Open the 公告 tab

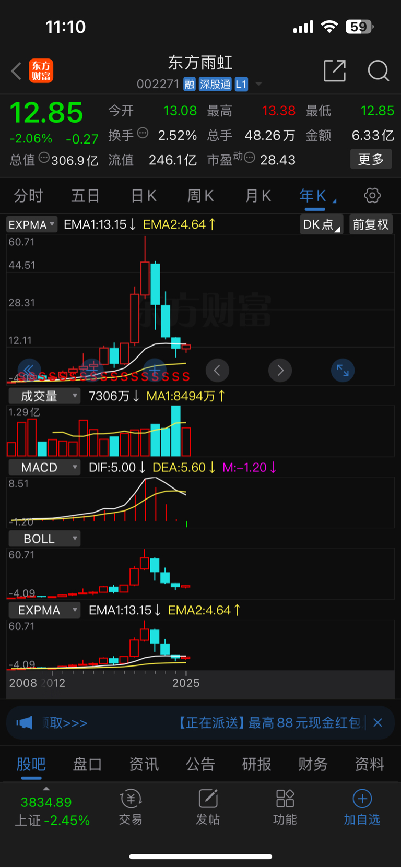pyautogui.click(x=200, y=764)
